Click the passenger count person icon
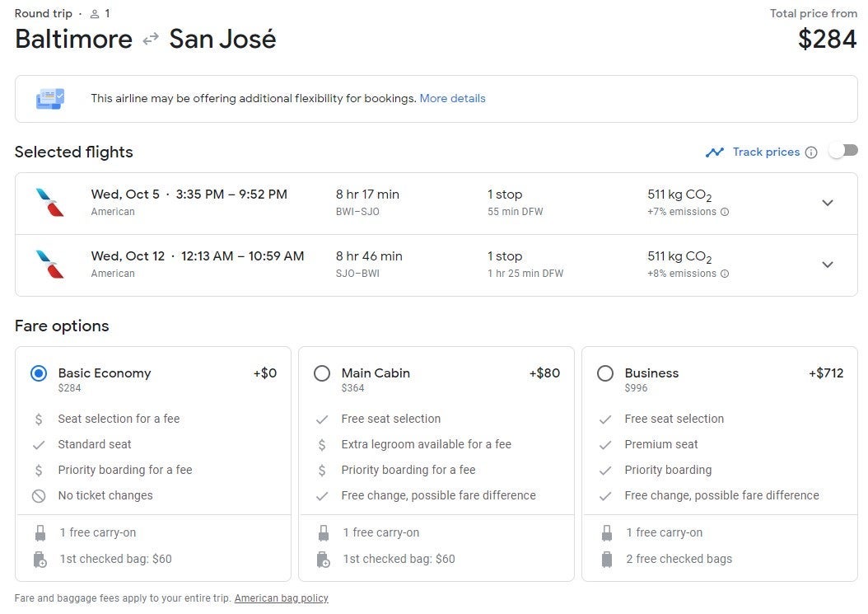 (x=95, y=14)
